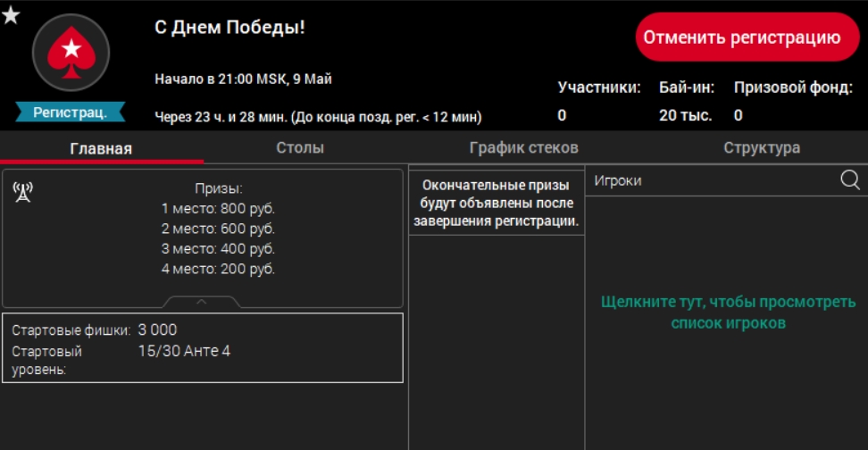Screen dimensions: 868x450
Task: Focus the Игроки search field
Action: tap(710, 180)
